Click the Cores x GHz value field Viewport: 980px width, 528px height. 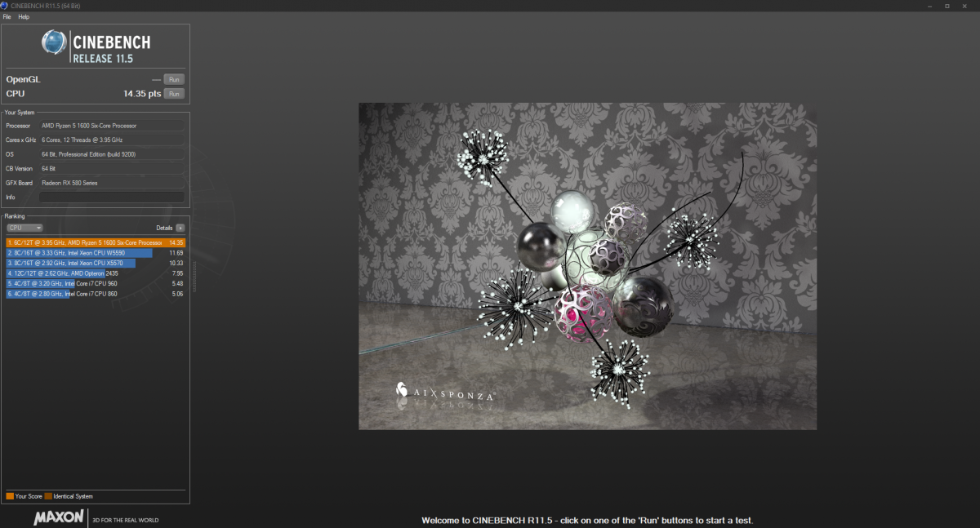[x=112, y=140]
